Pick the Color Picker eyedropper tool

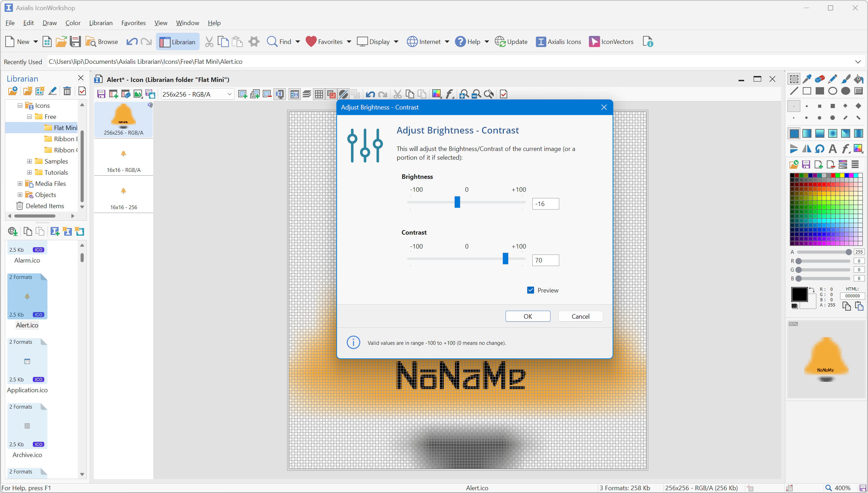tap(807, 79)
